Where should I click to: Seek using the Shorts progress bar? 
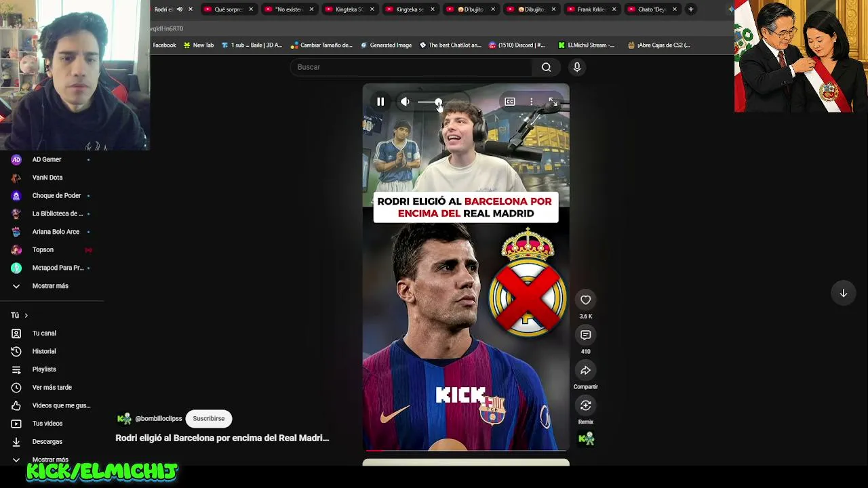466,450
